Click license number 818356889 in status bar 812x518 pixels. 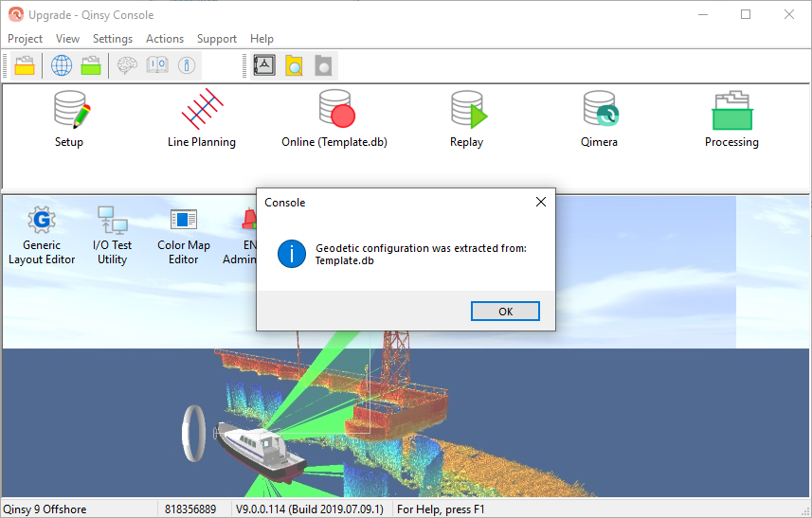190,509
